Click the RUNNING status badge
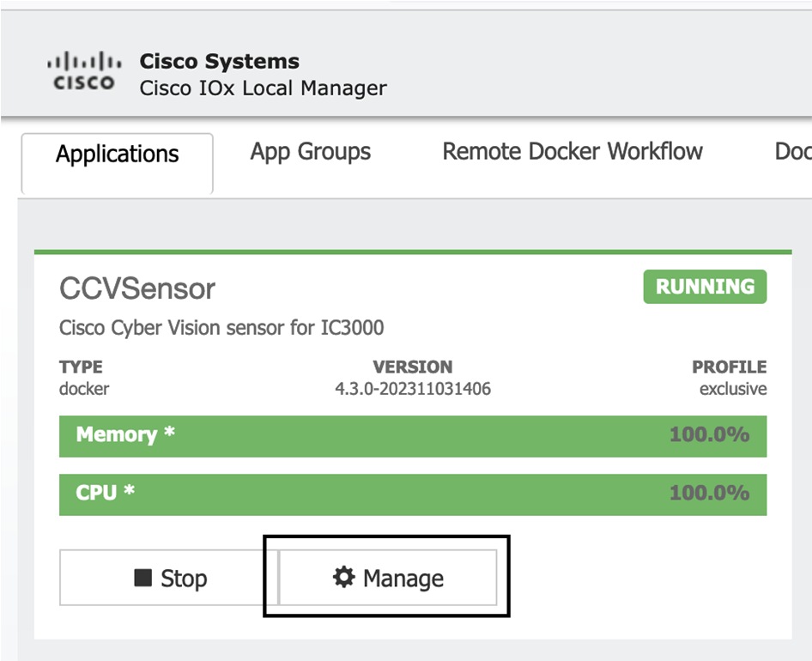 [704, 287]
